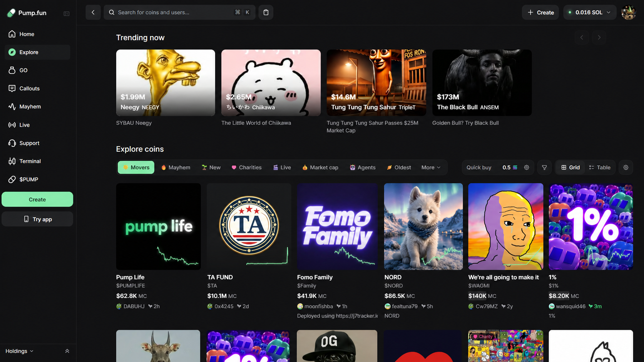Screen dimensions: 644x362
Task: Switch to Table view
Action: [x=600, y=168]
